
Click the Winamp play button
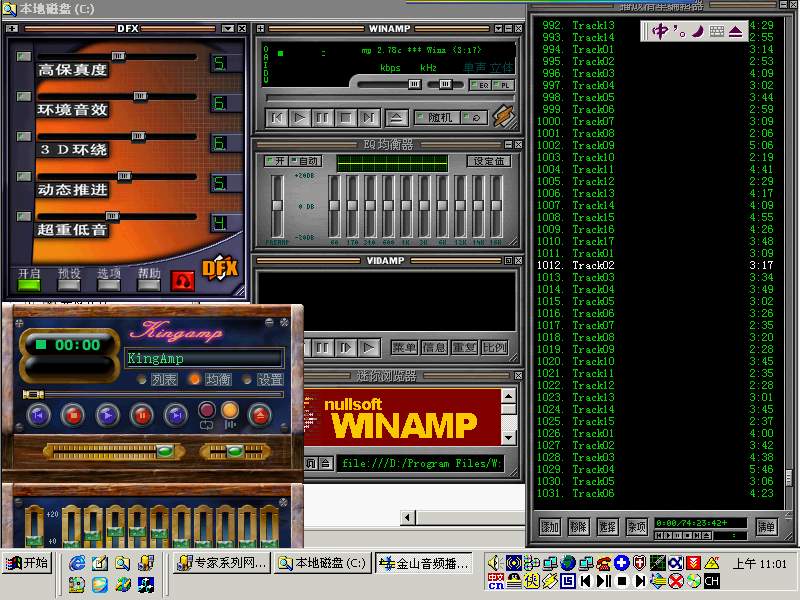(x=299, y=118)
